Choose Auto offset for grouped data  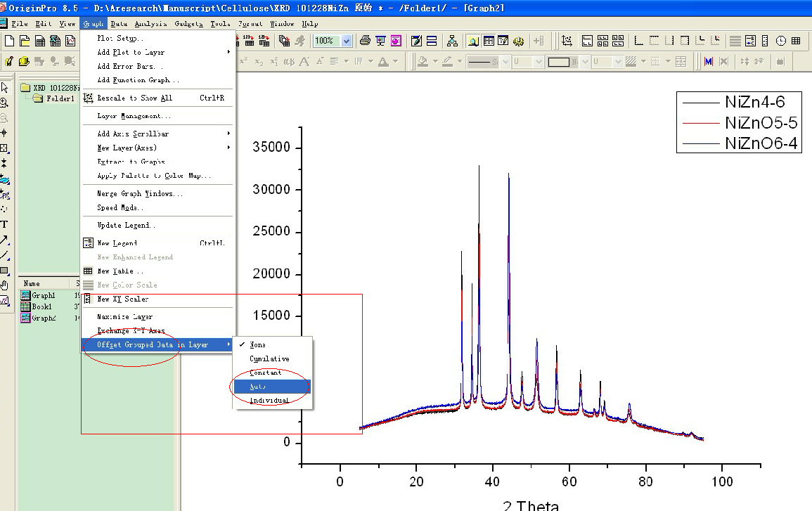tap(257, 387)
